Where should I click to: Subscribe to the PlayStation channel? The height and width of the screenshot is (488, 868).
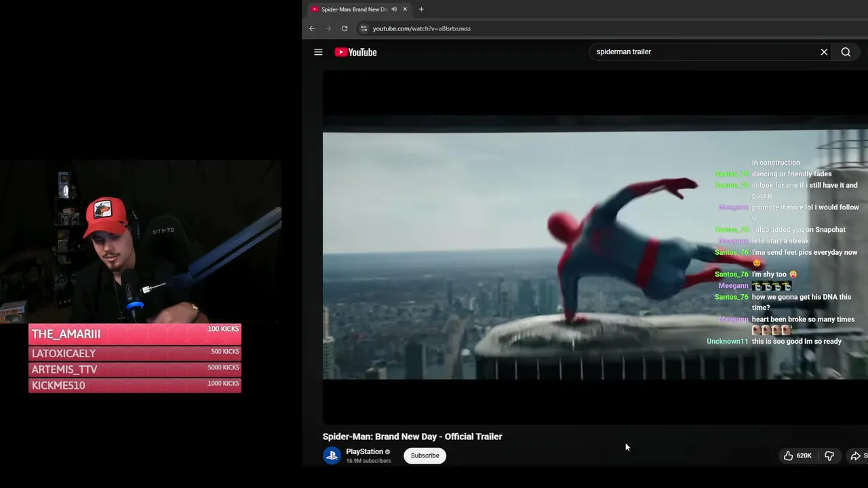(x=425, y=455)
